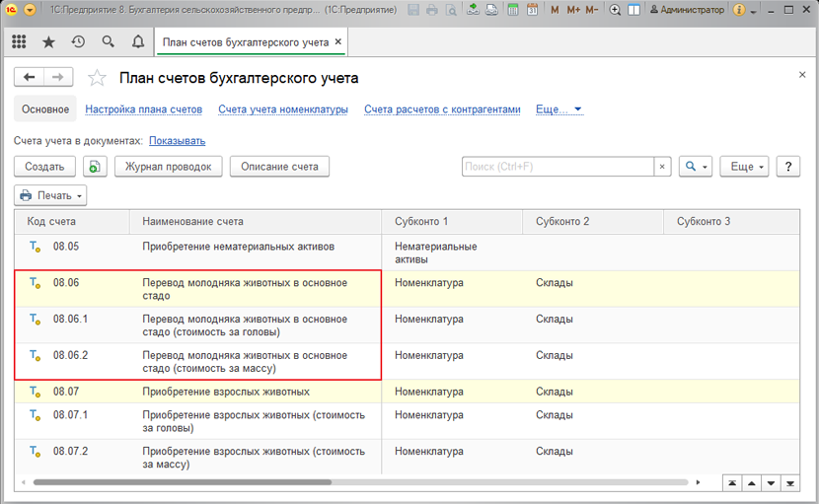Focus the Поиск (Ctrl+F) search field
The image size is (819, 504).
click(x=558, y=167)
